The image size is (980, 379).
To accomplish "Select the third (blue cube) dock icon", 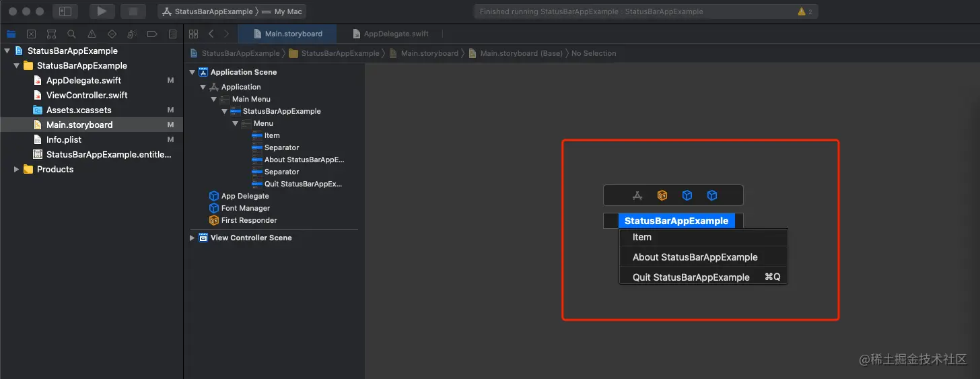I will [687, 195].
